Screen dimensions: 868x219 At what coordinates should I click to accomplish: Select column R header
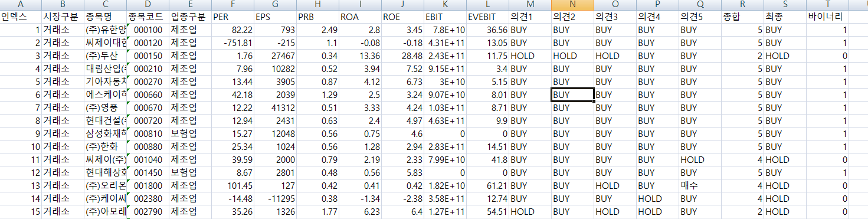pyautogui.click(x=742, y=5)
